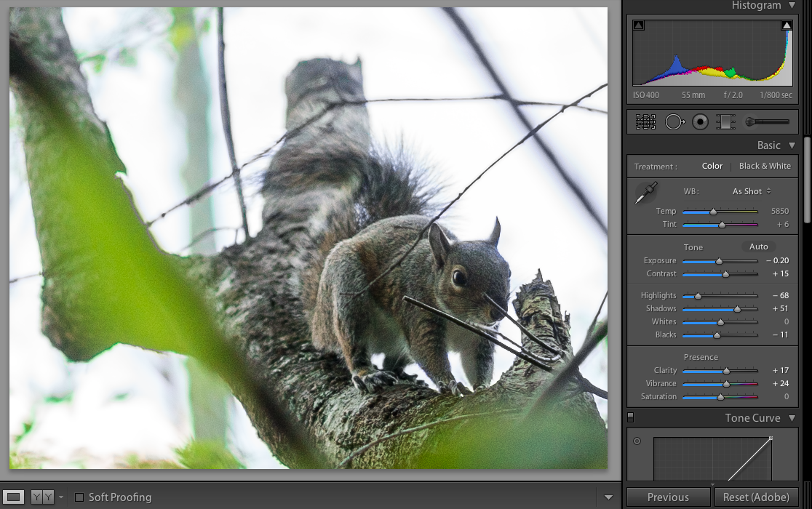Toggle shadow clipping indicator in histogram
Image resolution: width=812 pixels, height=509 pixels.
(x=638, y=25)
